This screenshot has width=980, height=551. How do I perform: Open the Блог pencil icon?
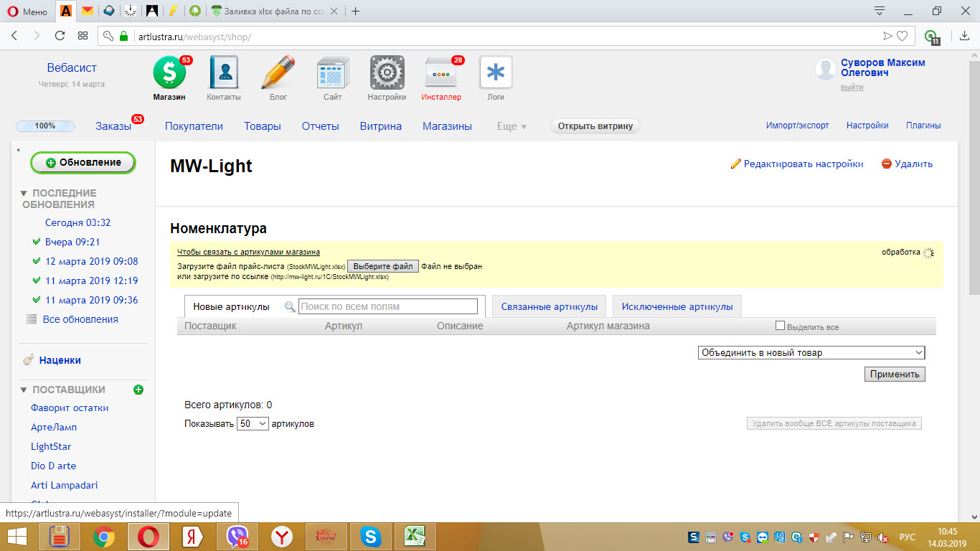click(278, 73)
